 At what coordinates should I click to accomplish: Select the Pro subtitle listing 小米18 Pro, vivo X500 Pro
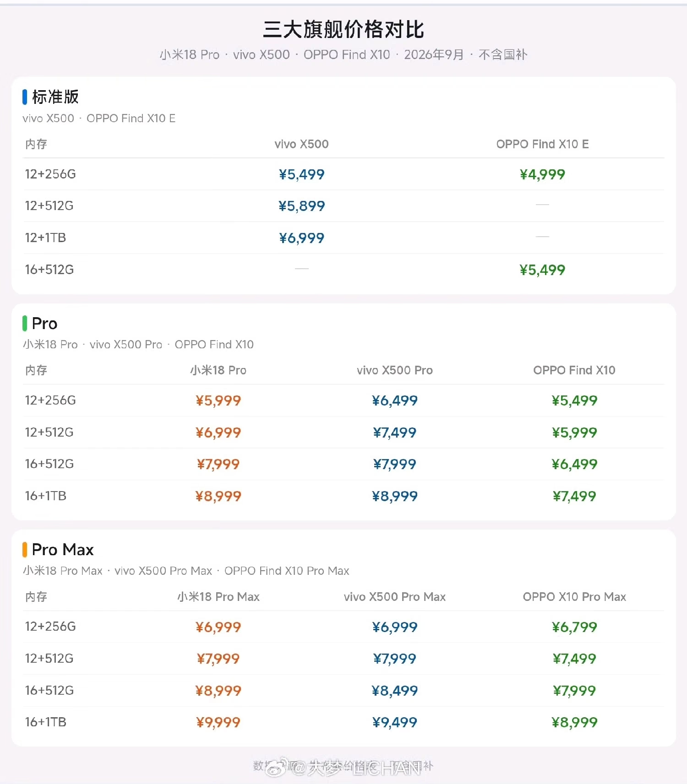point(138,345)
